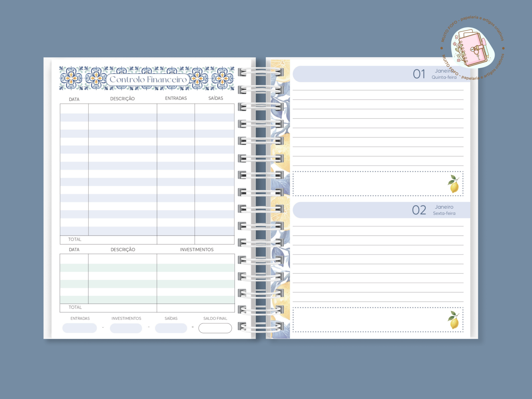The height and width of the screenshot is (399, 532).
Task: Click the rightmost blue tile ornament in the header
Action: [222, 78]
